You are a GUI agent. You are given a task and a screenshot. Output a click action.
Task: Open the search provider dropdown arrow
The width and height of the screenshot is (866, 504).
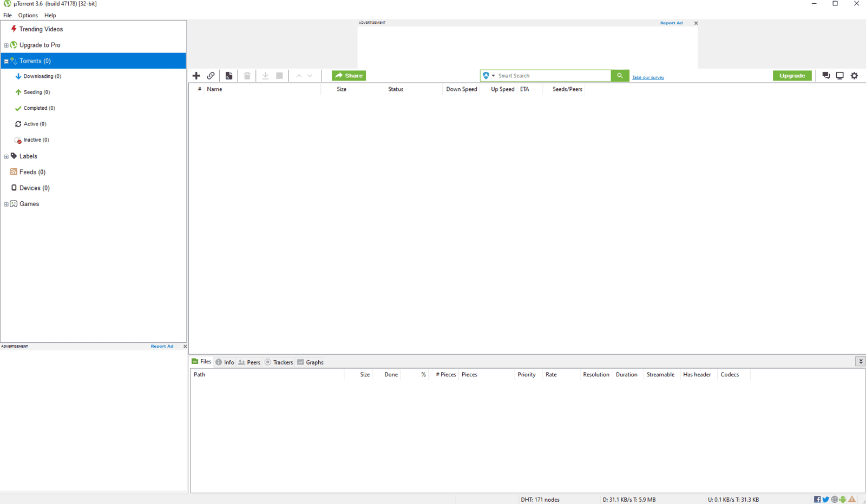pos(493,76)
